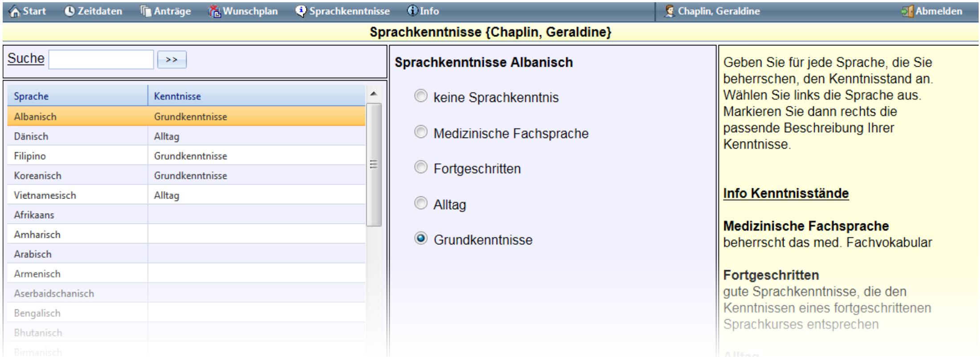Click the Start home icon

[x=15, y=12]
